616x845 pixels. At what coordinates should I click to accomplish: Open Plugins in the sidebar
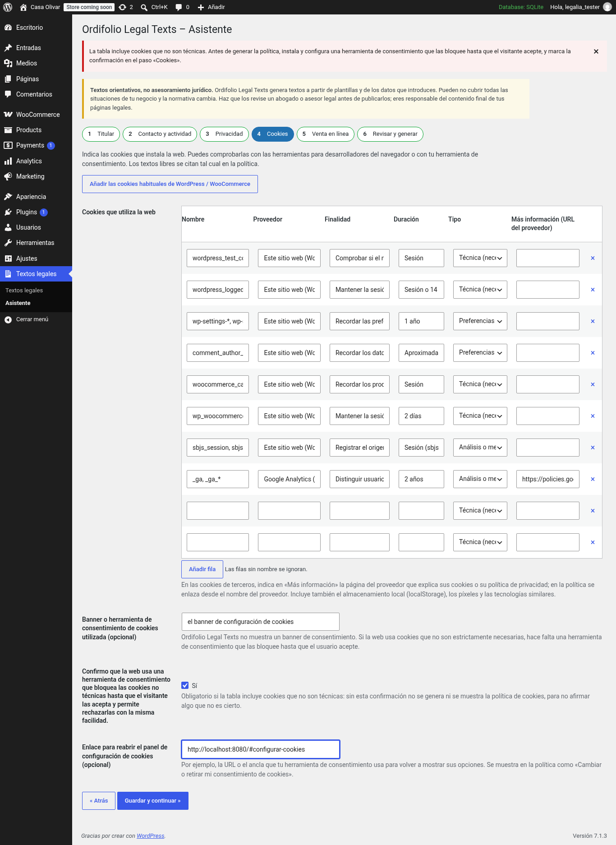pyautogui.click(x=36, y=212)
